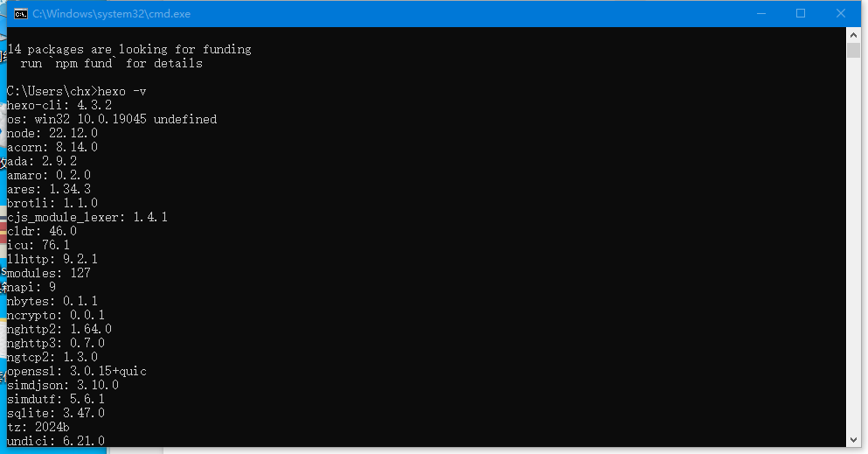
Task: Click the window title C:\Windows\system32\cmd.exe
Action: (x=111, y=14)
